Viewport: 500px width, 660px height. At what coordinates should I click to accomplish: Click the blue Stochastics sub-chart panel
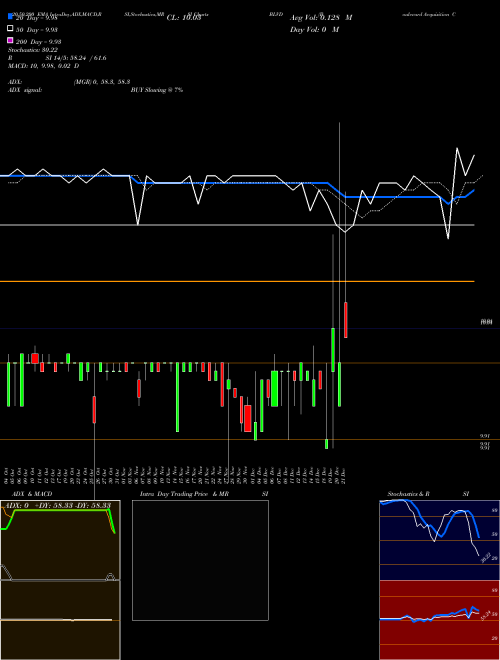(x=439, y=540)
